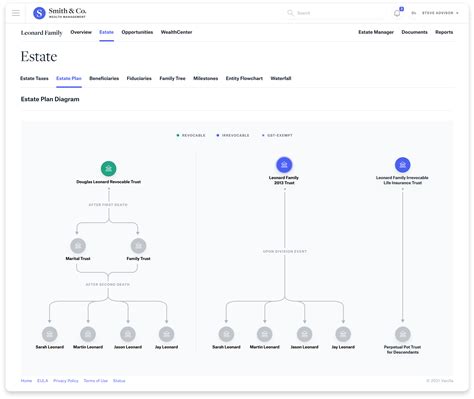Click the GST-Exempt legend dot
Viewport: 474px width, 399px height.
tap(263, 135)
